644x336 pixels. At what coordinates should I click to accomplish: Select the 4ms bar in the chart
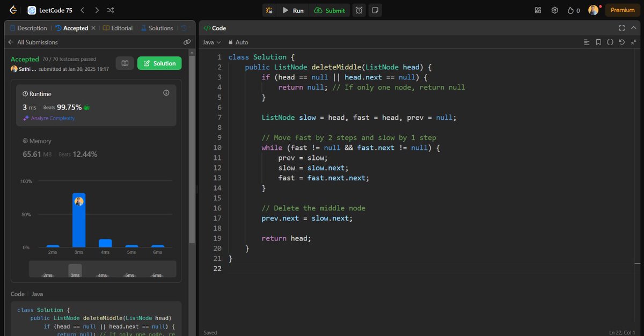(x=105, y=243)
